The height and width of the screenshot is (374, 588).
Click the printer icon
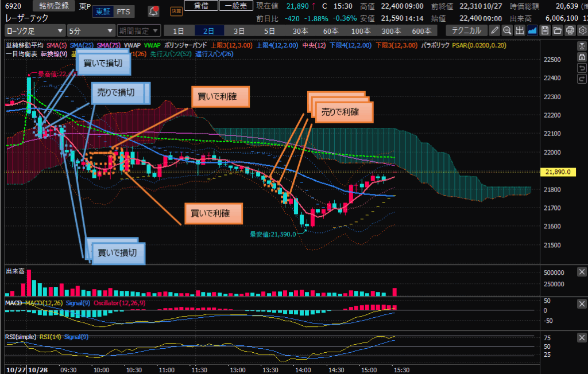click(x=570, y=30)
